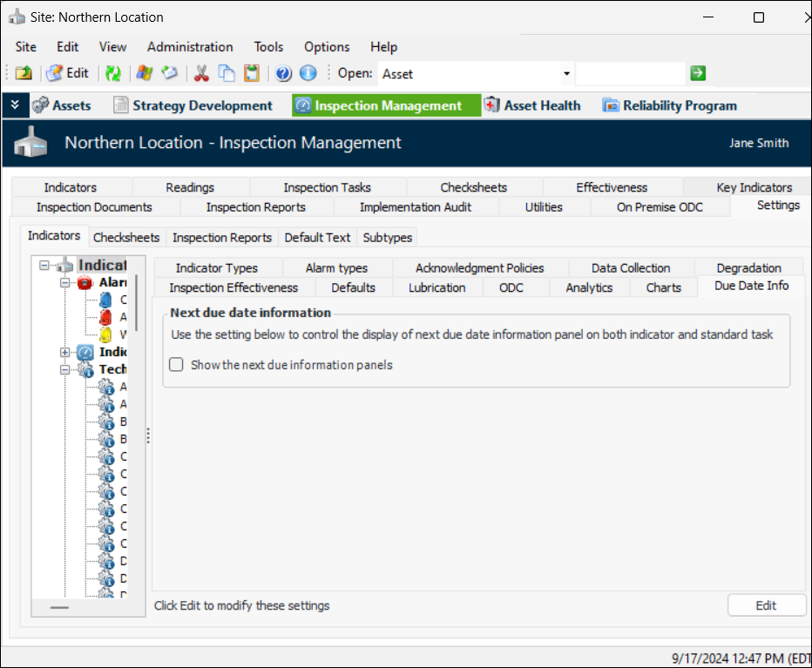812x668 pixels.
Task: Enable Show the next due information panels
Action: coord(176,365)
